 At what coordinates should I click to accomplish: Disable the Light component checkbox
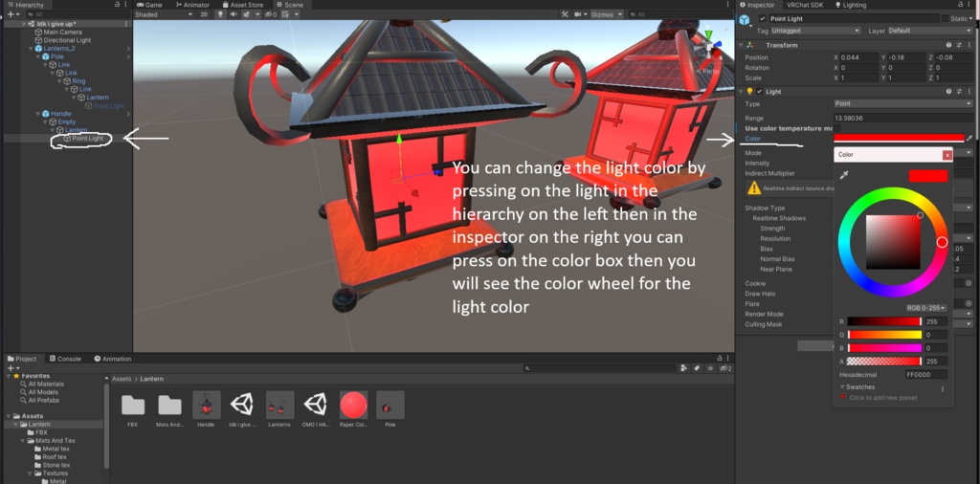760,91
